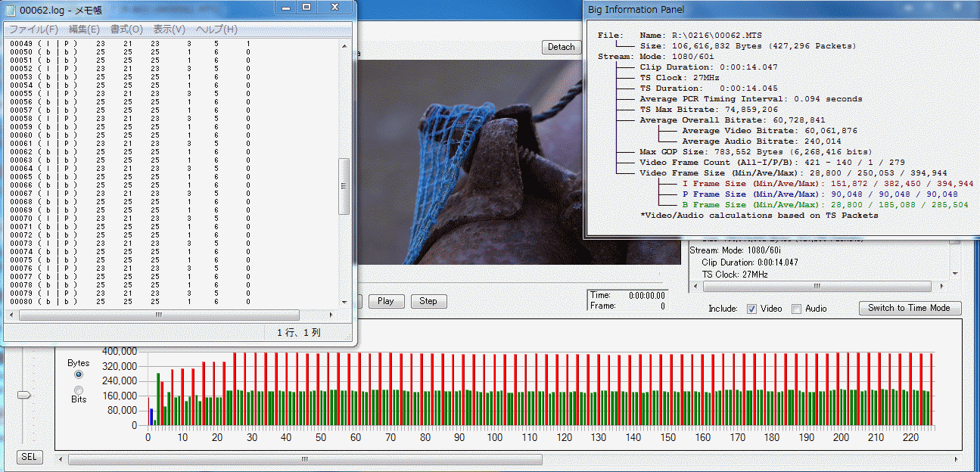Close the 00062.log Notepad window
This screenshot has height=472, width=980.
point(334,7)
